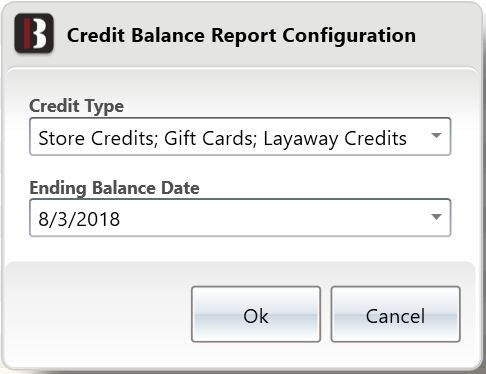486x374 pixels.
Task: Click the Credit Type label
Action: 77,106
